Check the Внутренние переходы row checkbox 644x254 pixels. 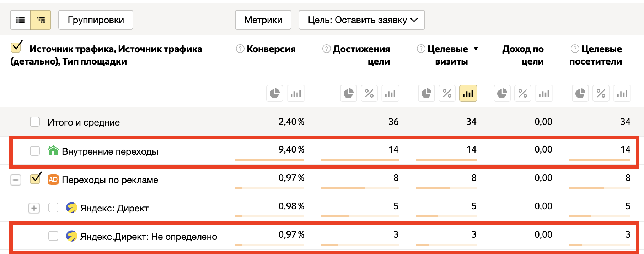point(35,151)
